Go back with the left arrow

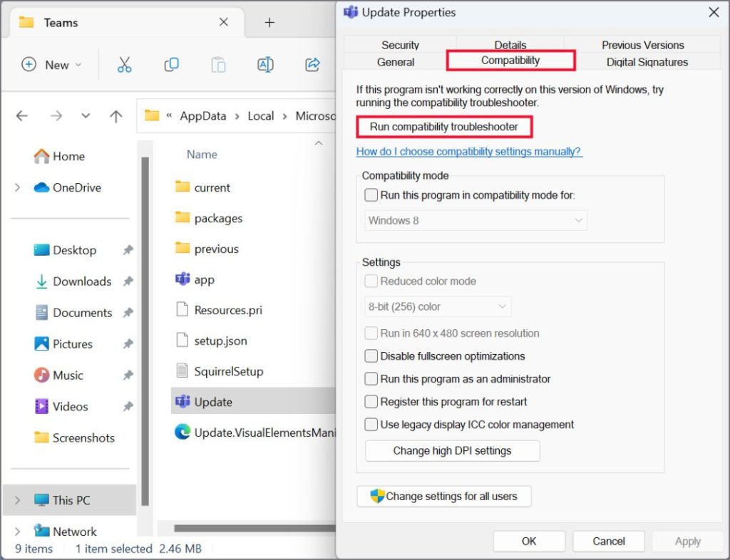(22, 116)
